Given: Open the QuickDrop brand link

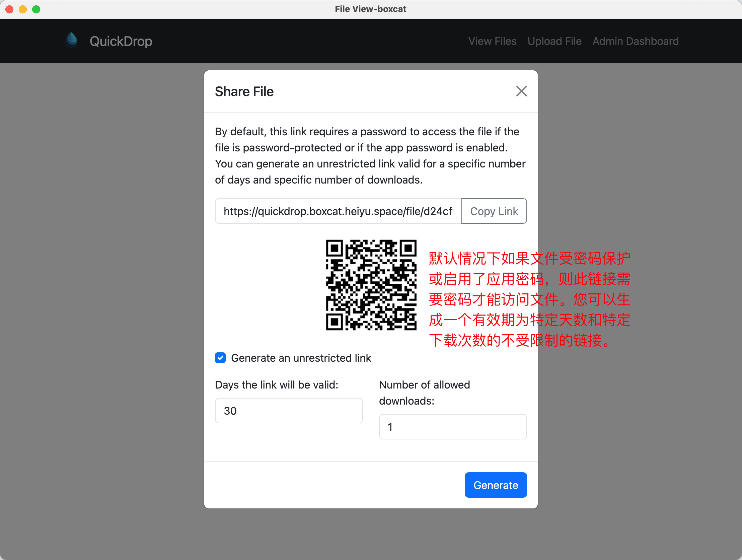Looking at the screenshot, I should pyautogui.click(x=121, y=41).
